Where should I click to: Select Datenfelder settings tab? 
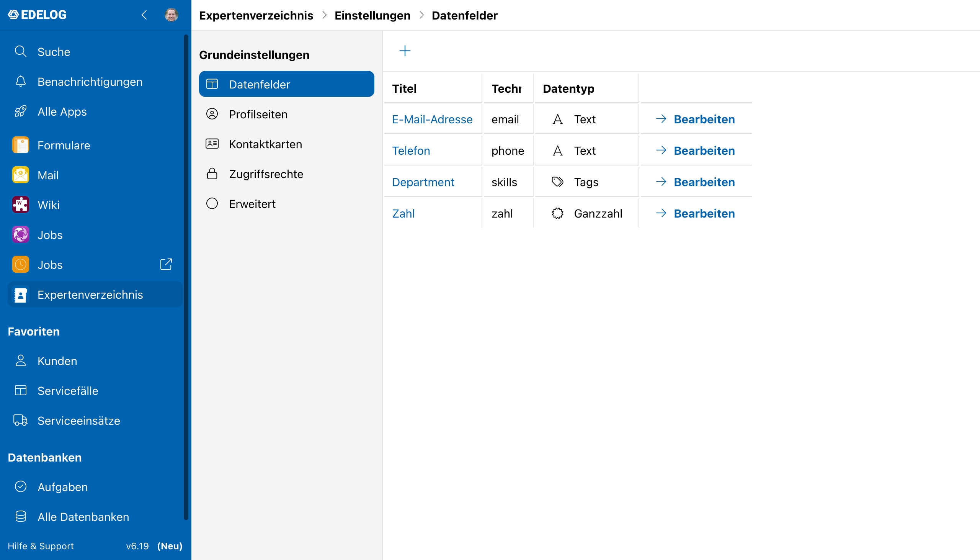click(x=287, y=84)
